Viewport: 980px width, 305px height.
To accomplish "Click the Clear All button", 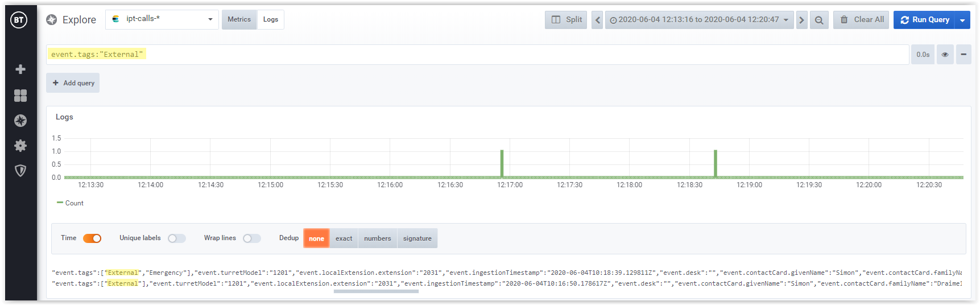I will click(861, 20).
